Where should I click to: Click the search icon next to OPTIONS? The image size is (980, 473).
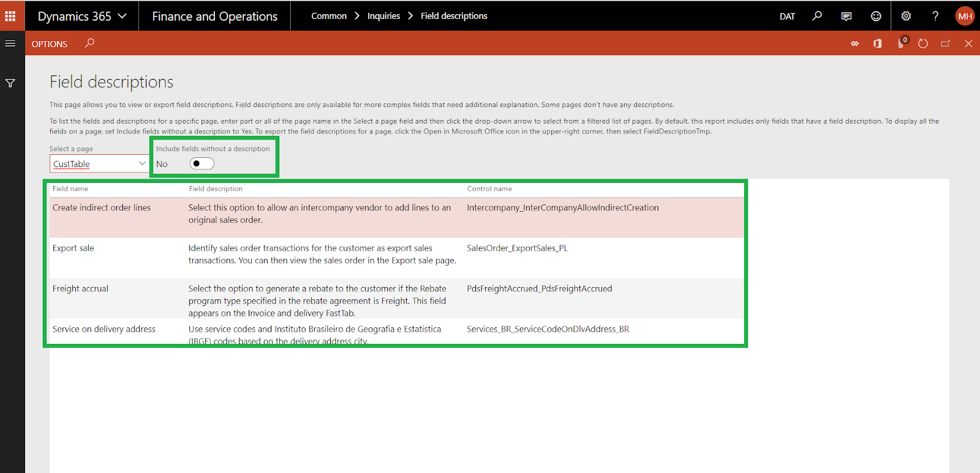tap(89, 43)
